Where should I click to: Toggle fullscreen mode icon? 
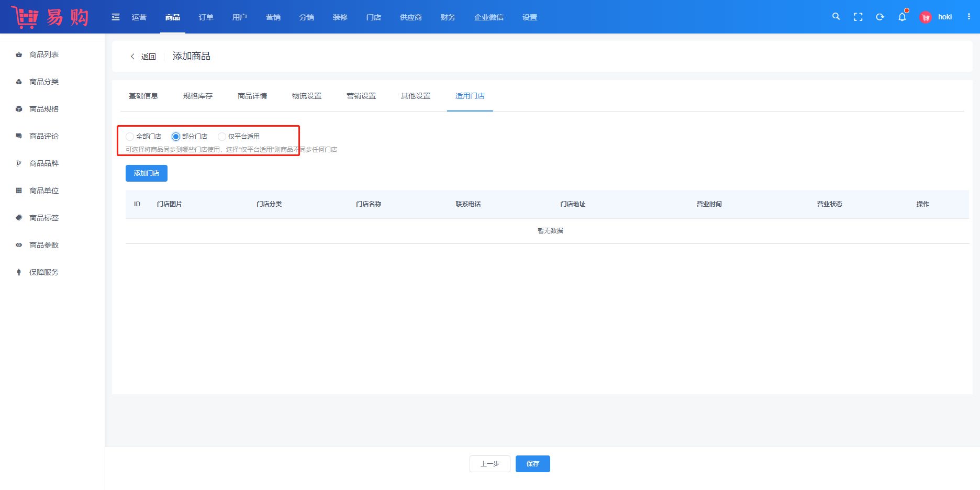(858, 17)
